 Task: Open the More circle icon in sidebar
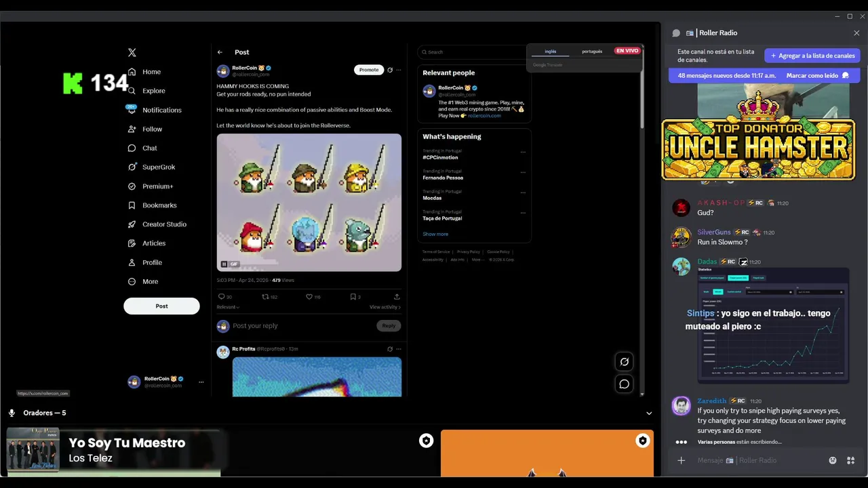132,281
